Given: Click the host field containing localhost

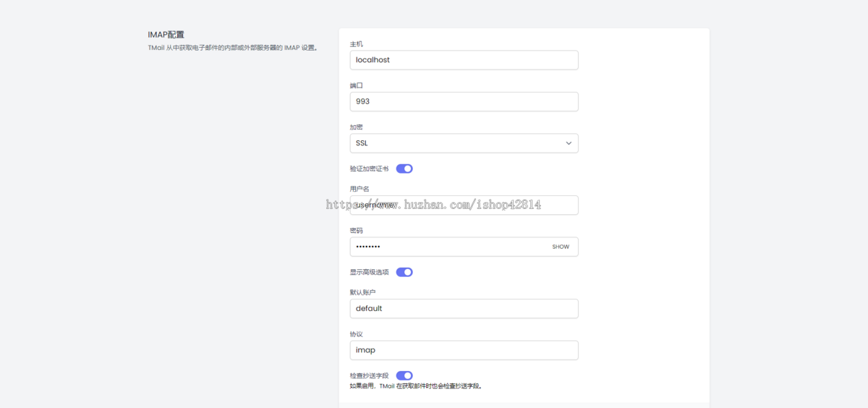Looking at the screenshot, I should [464, 60].
